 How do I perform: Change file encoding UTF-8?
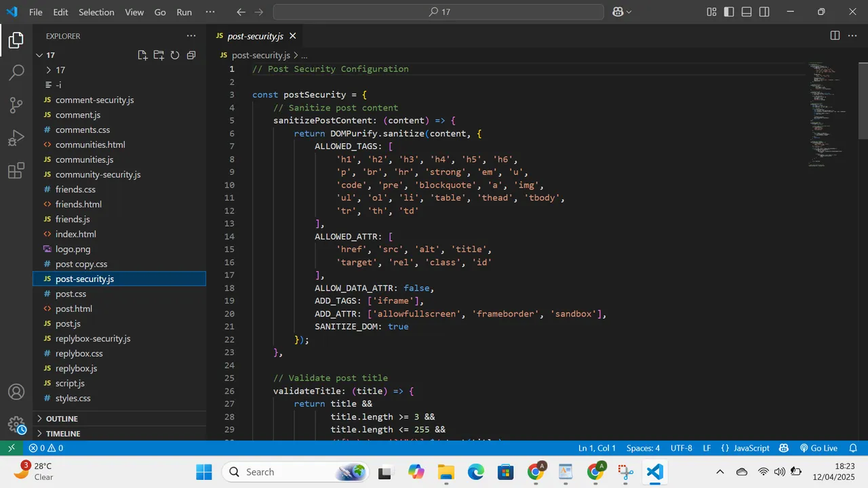682,448
